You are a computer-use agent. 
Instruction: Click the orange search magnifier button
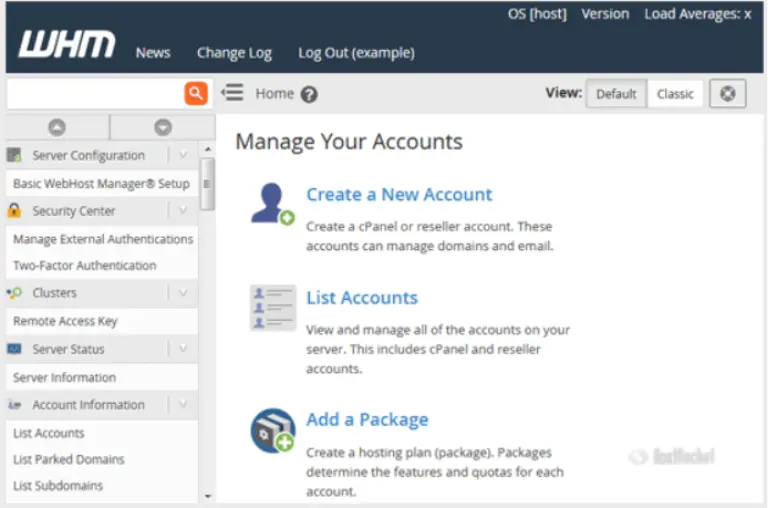click(x=196, y=93)
